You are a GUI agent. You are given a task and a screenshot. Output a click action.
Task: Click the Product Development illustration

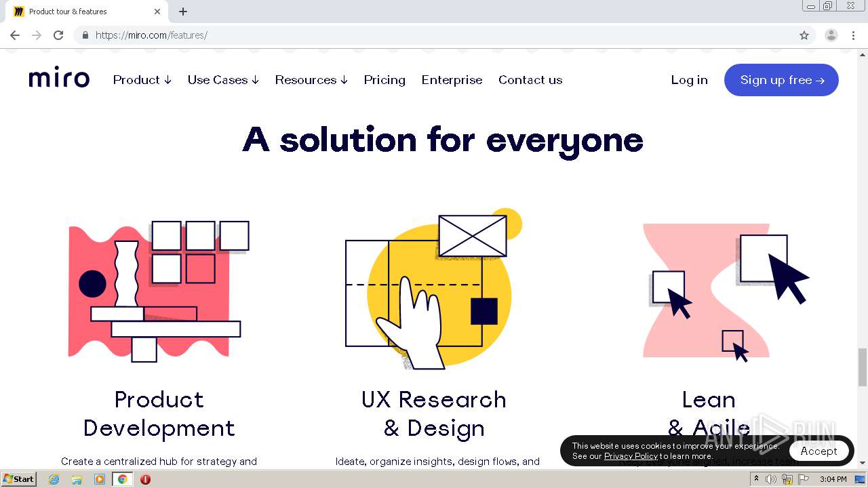click(159, 291)
